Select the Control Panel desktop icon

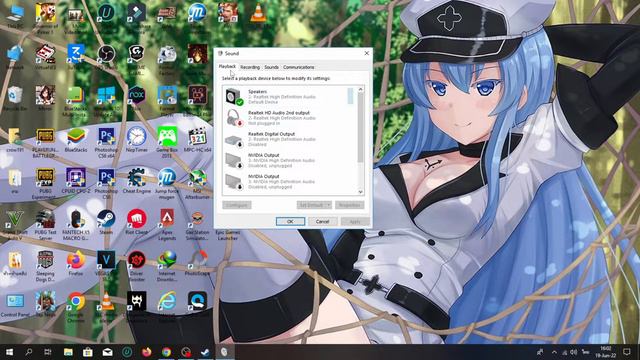15,305
